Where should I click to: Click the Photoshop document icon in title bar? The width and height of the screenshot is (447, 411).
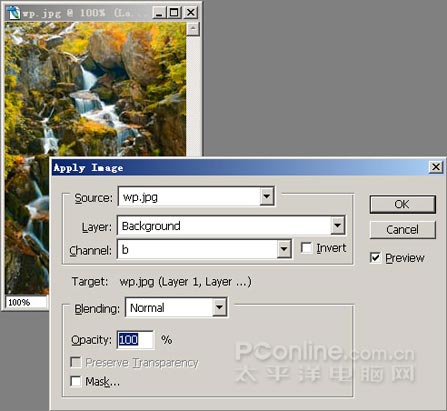14,13
